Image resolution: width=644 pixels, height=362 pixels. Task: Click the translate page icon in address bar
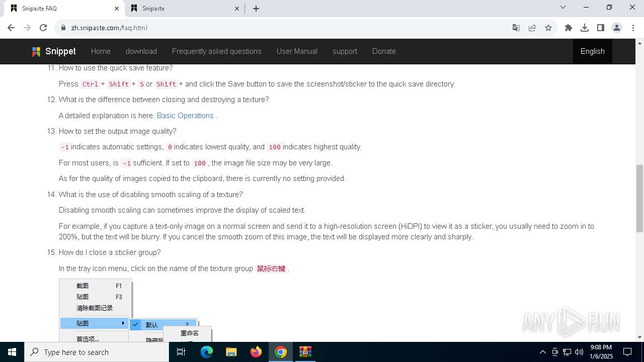tap(516, 28)
